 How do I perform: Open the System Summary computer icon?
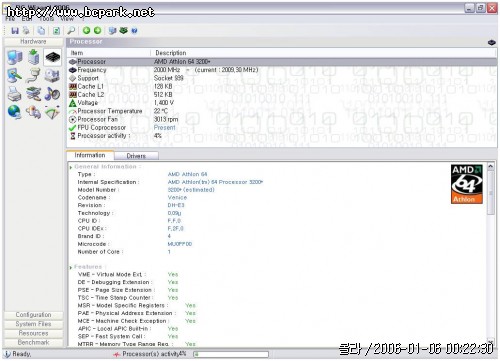15,57
